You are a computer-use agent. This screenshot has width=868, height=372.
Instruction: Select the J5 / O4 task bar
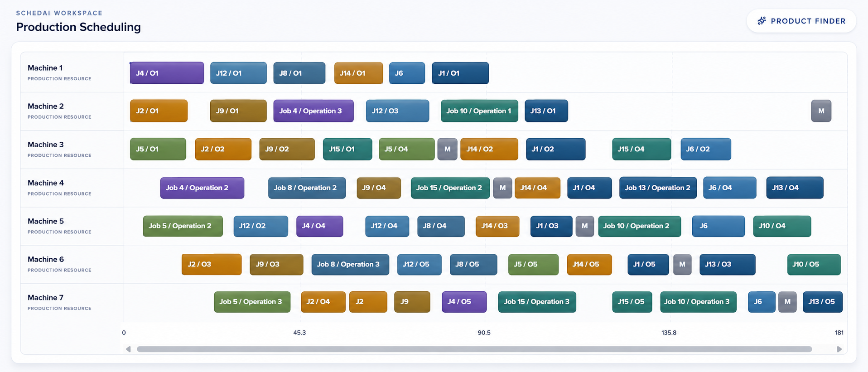(407, 149)
